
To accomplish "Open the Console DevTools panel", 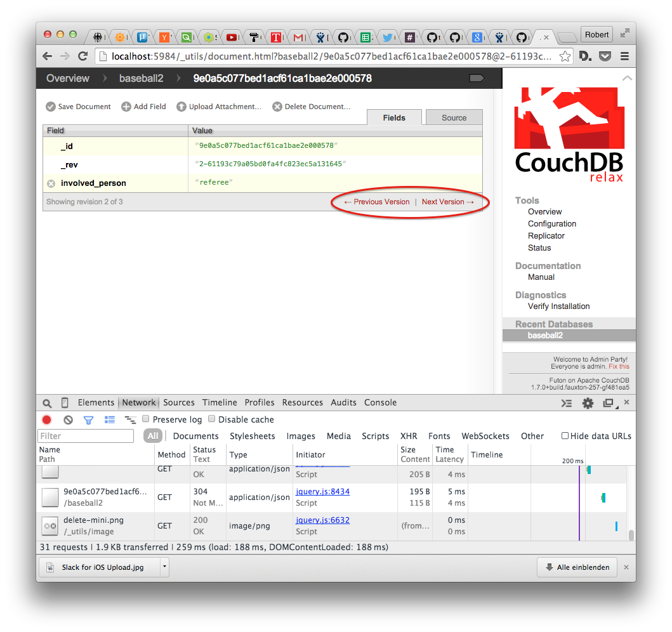I will [380, 402].
